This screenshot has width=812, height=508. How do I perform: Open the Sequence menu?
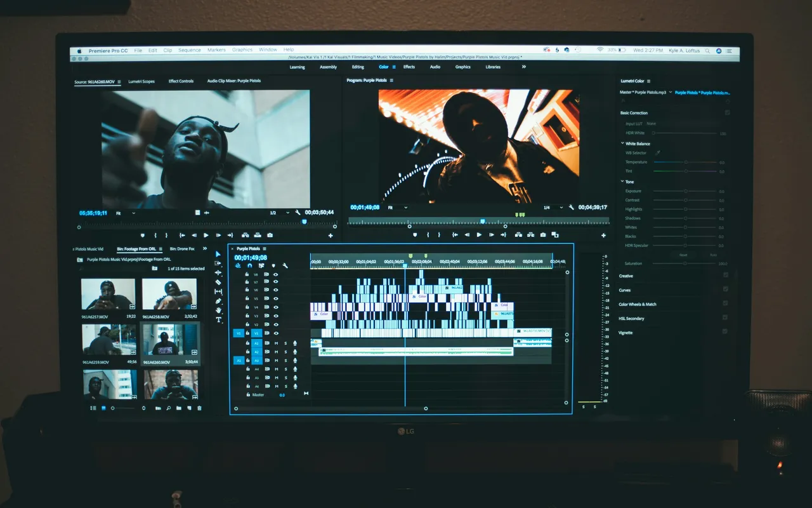[x=189, y=50]
